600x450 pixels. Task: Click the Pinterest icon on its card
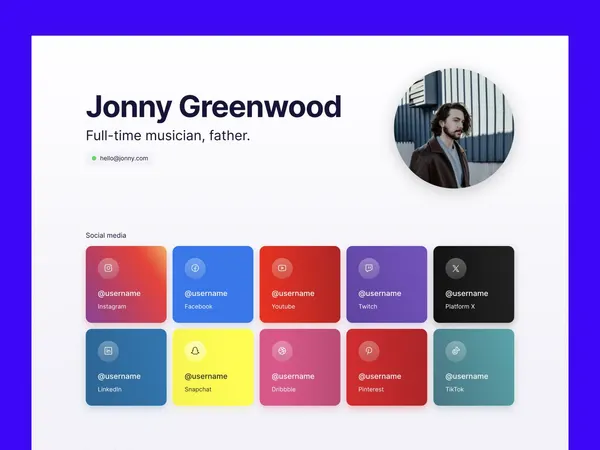click(369, 351)
